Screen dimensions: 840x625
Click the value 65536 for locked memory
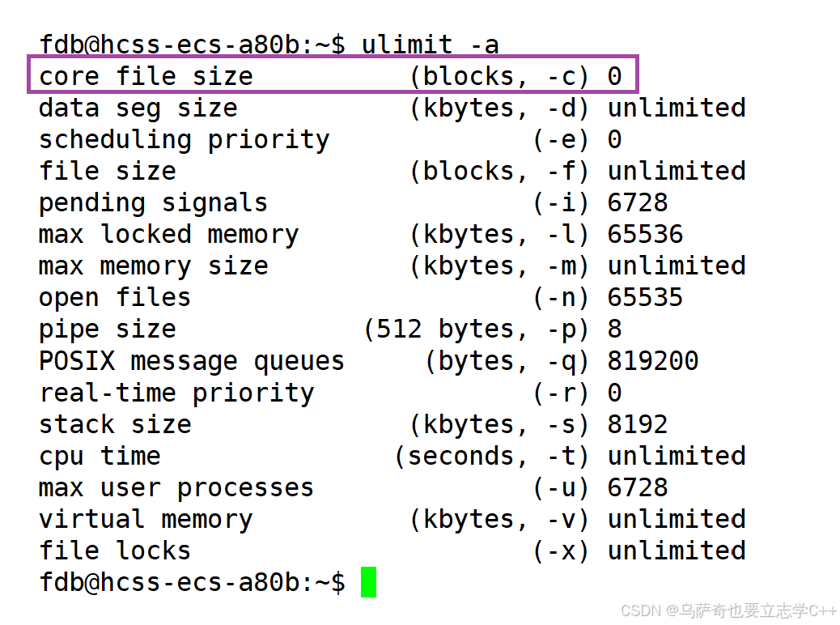point(645,235)
